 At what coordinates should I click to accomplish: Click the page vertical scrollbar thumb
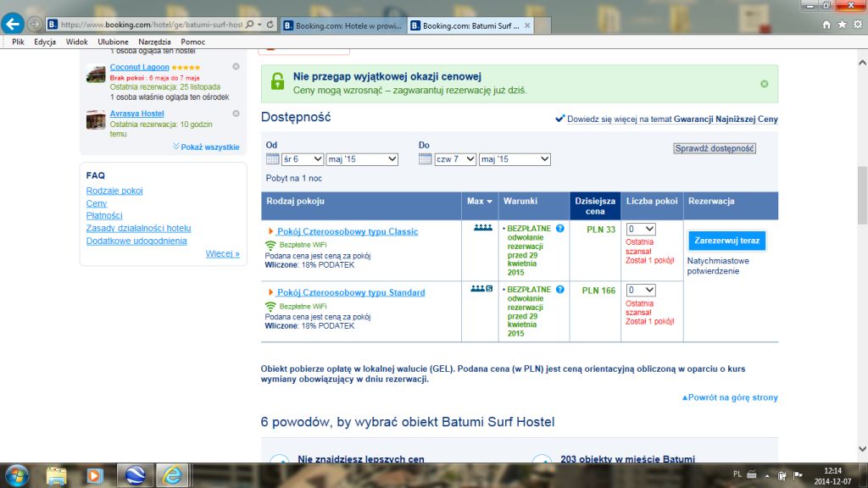[862, 195]
